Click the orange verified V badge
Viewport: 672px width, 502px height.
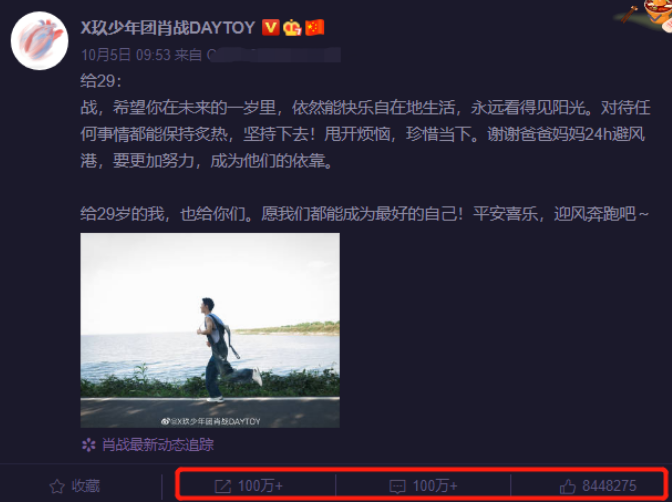(x=270, y=28)
